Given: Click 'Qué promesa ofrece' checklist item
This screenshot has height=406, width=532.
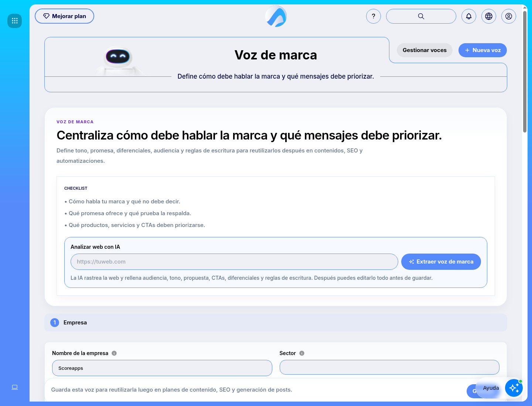Looking at the screenshot, I should pyautogui.click(x=128, y=213).
